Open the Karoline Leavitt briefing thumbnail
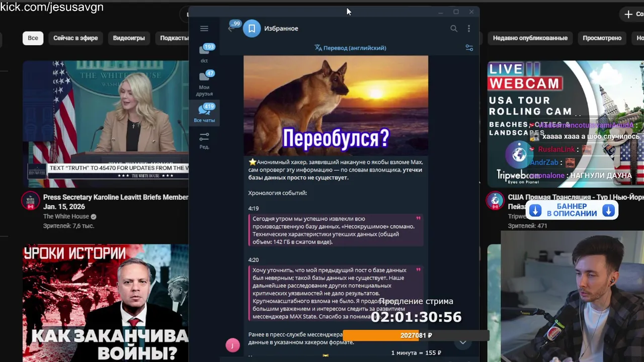 click(106, 124)
